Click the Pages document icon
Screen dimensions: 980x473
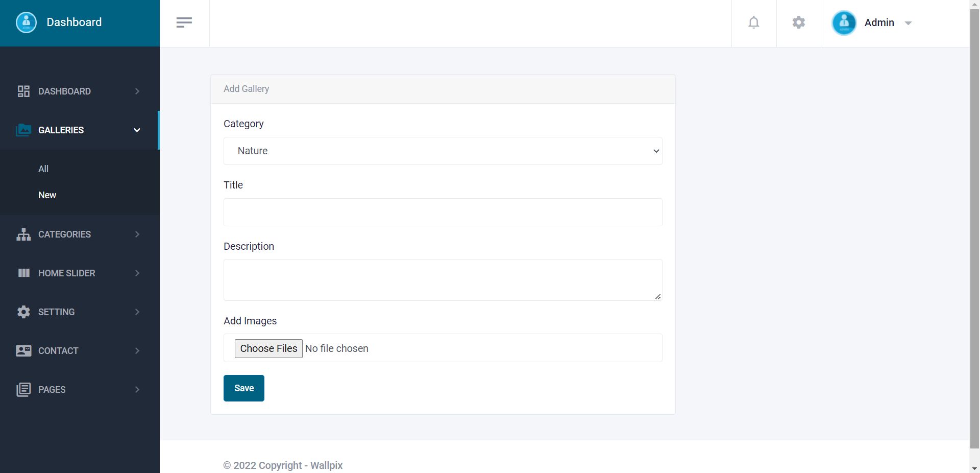click(x=23, y=390)
